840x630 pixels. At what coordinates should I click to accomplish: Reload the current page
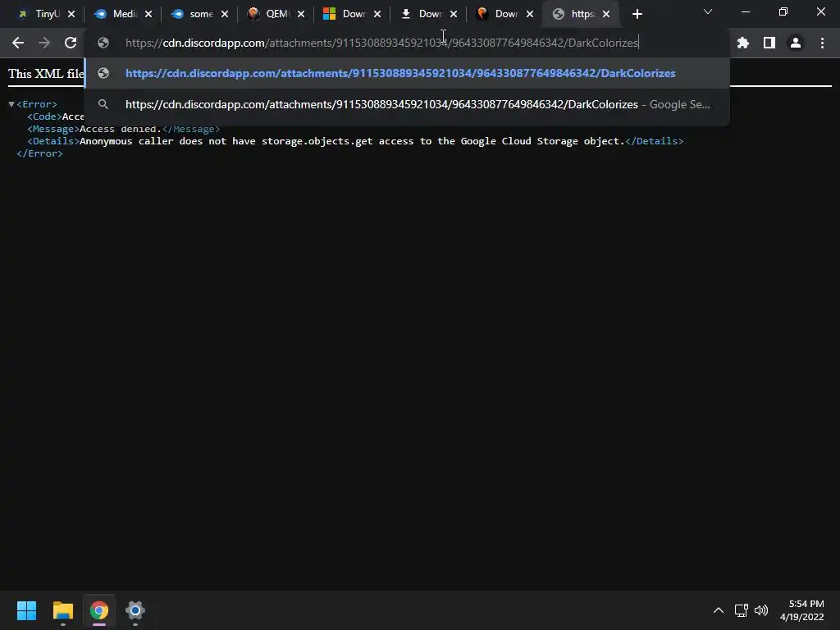tap(71, 43)
